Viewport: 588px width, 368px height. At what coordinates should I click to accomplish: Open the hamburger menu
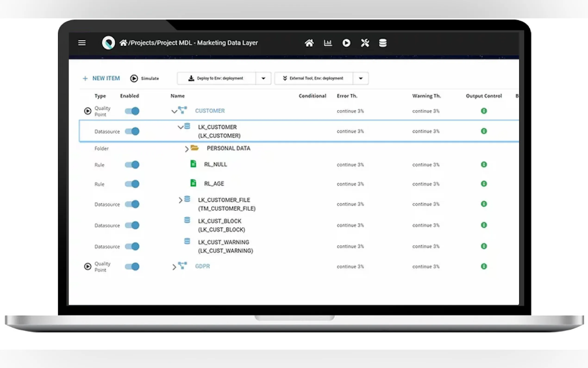point(82,43)
